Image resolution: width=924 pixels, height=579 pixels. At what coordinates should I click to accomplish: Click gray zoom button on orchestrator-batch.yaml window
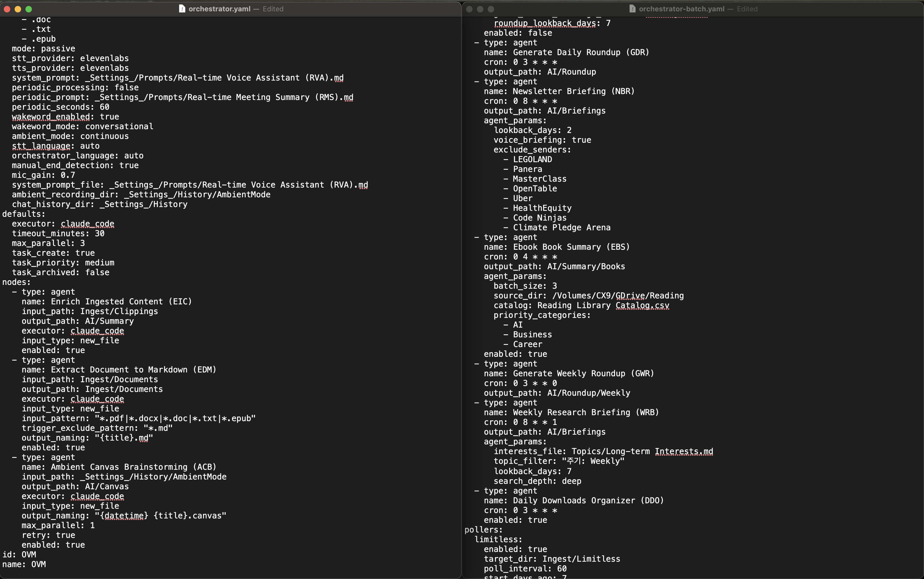point(491,9)
